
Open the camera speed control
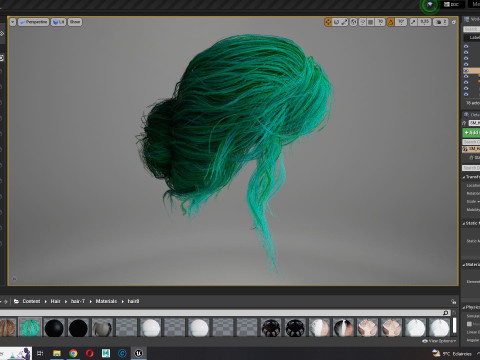tap(441, 22)
